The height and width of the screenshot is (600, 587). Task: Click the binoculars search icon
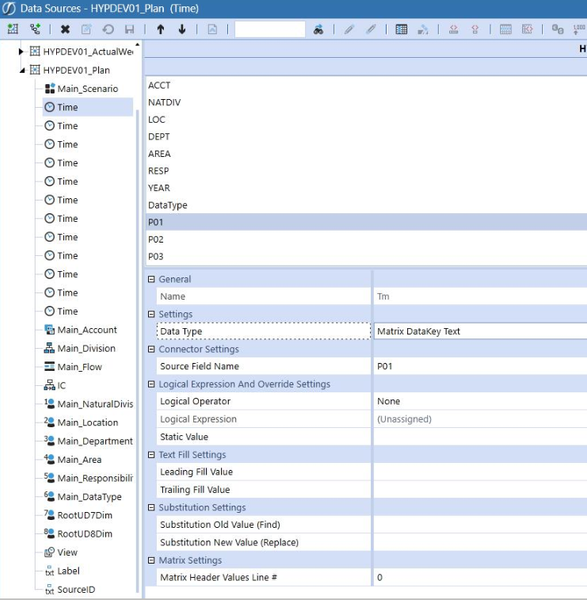318,29
